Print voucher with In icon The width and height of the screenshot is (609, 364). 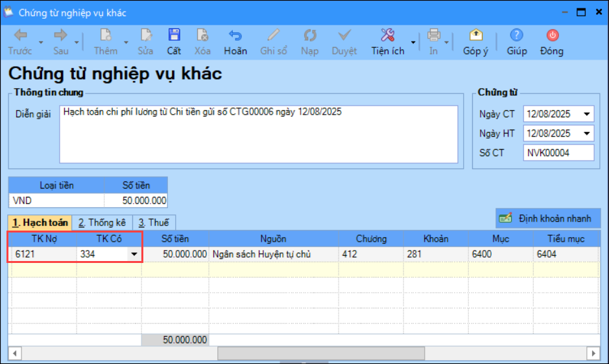433,42
